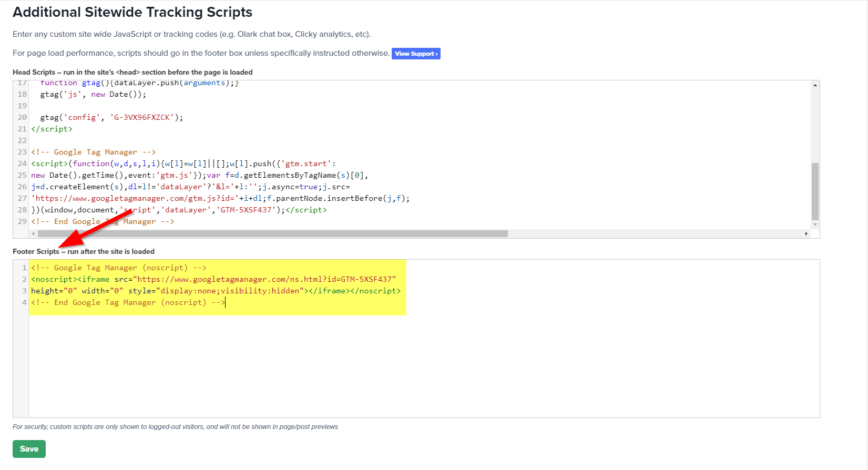Click line number 1 in footer scripts gutter
Screen dimensions: 868x470
24,268
